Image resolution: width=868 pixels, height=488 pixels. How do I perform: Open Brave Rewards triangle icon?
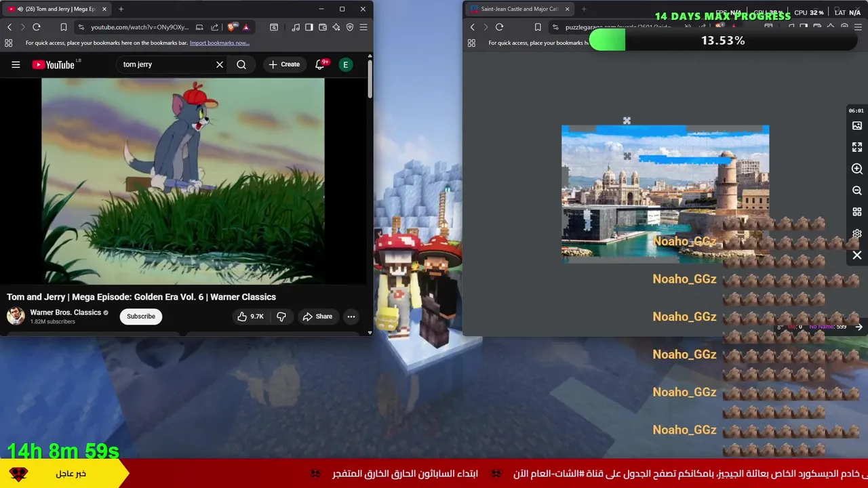[x=245, y=27]
